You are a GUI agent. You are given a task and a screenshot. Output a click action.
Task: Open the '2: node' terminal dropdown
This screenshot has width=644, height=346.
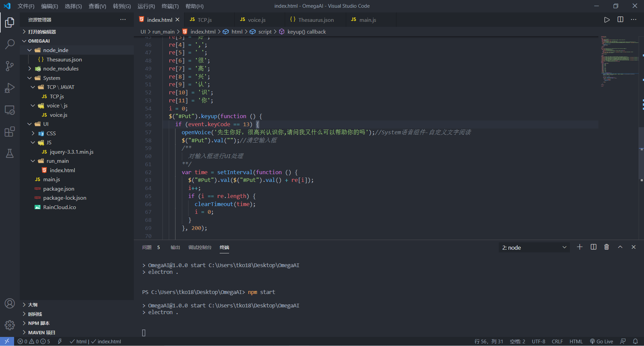(x=534, y=247)
